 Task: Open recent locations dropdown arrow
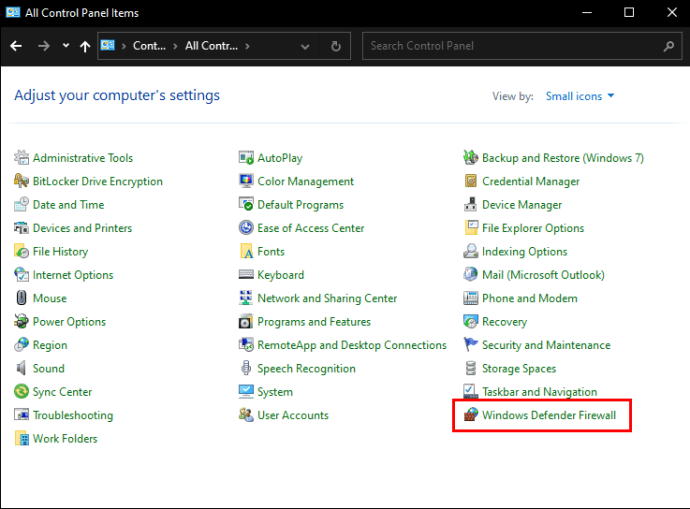(66, 46)
